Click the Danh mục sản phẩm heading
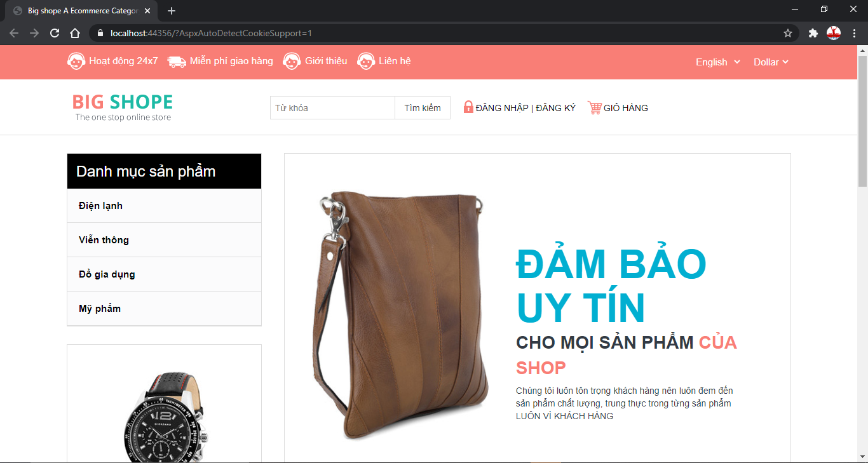 click(x=146, y=171)
